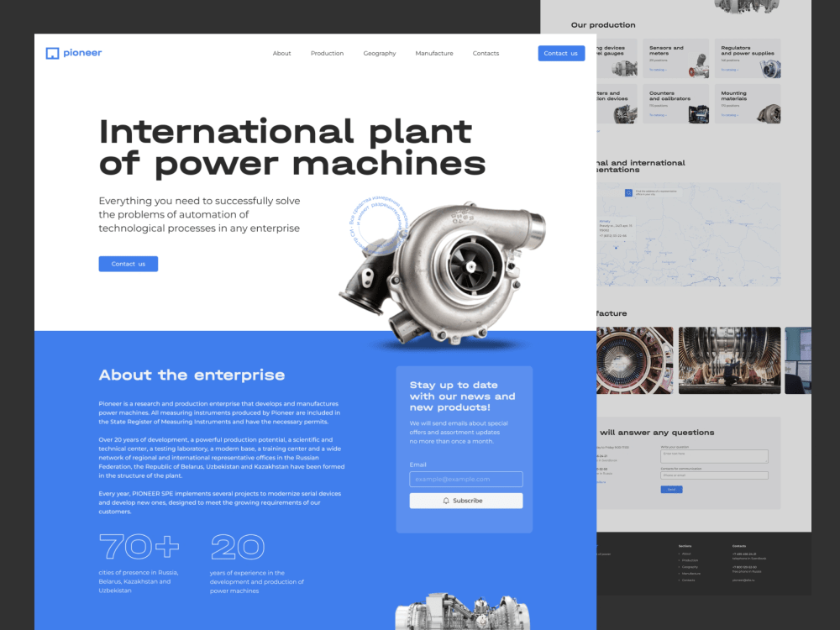
Task: Click the Subscribe button
Action: 465,501
